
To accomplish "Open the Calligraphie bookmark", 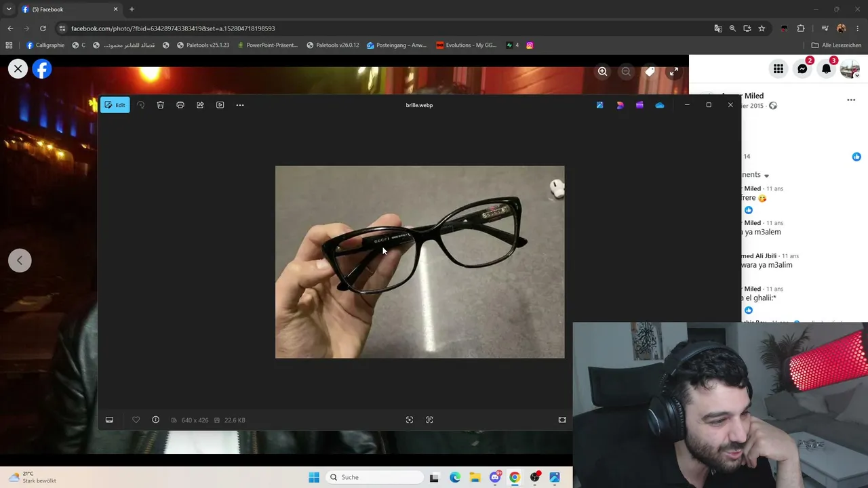I will tap(45, 45).
